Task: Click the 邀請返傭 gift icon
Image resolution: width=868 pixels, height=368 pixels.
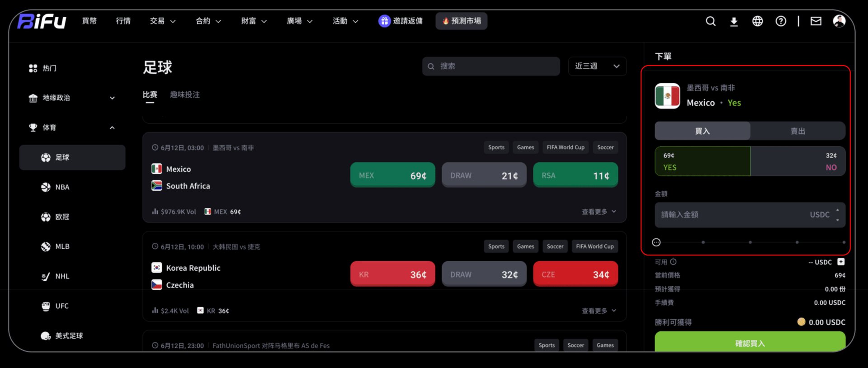Action: coord(384,21)
